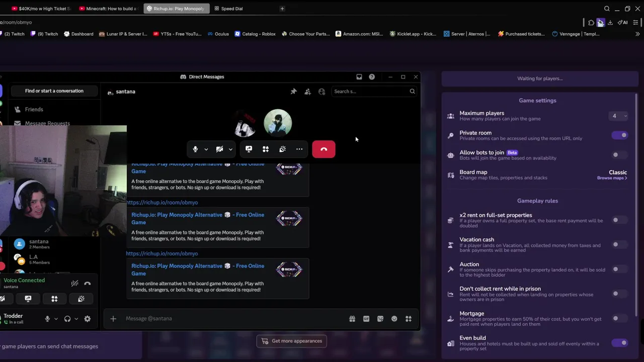Toggle the Private room switch
This screenshot has height=362, width=644.
(620, 135)
